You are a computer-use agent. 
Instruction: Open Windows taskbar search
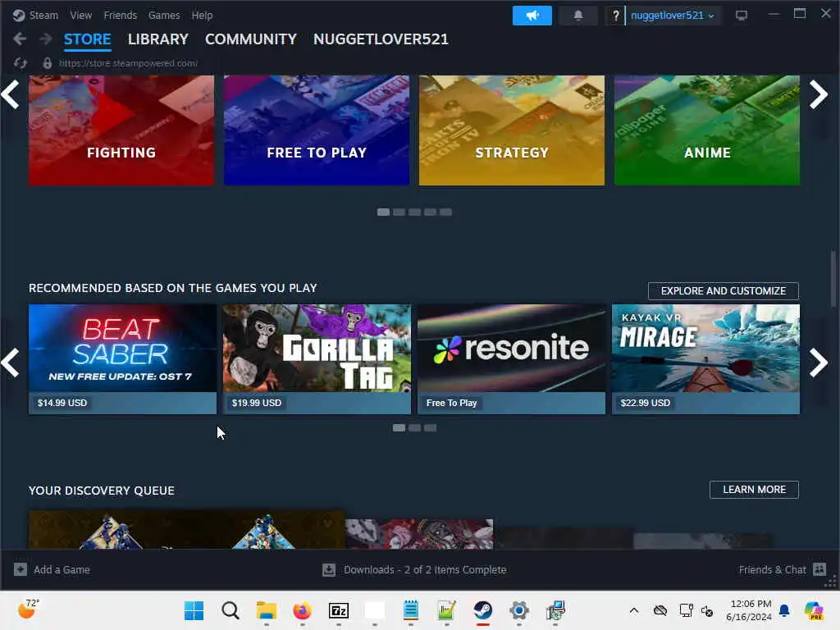pos(231,610)
